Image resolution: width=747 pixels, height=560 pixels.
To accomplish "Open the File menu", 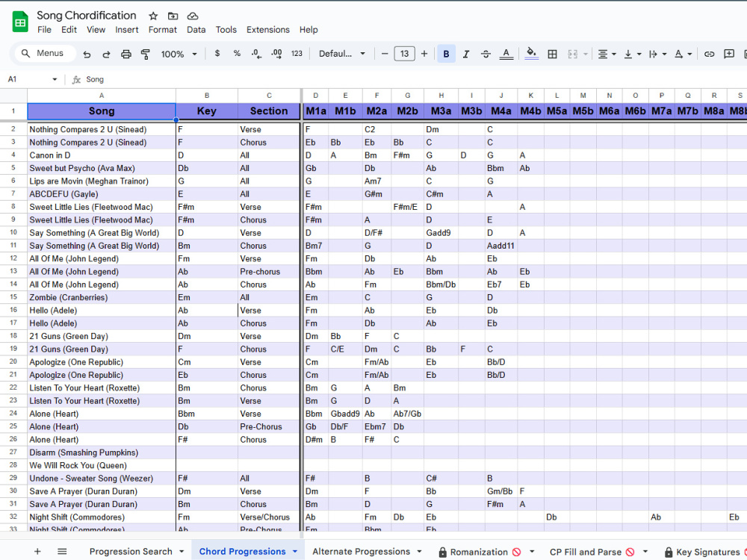I will 44,30.
